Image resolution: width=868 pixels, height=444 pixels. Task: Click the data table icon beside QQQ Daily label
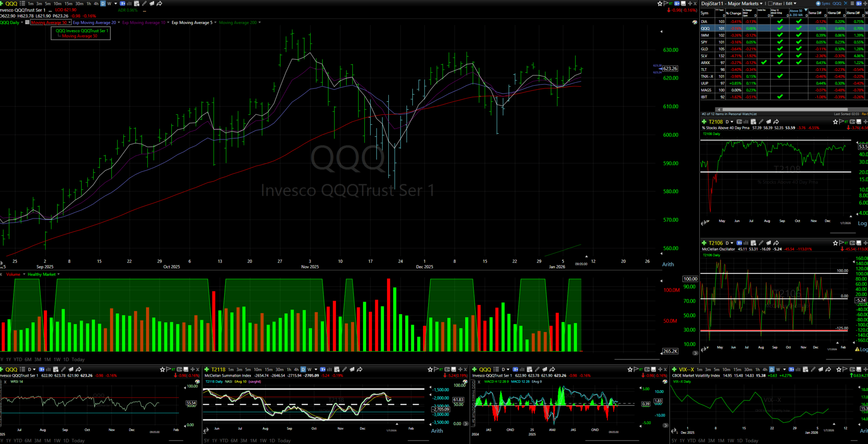pos(27,22)
